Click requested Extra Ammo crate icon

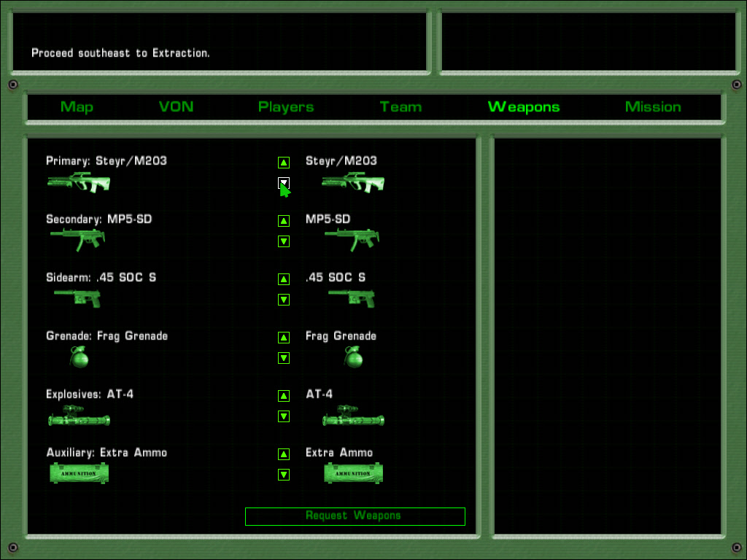coord(354,473)
